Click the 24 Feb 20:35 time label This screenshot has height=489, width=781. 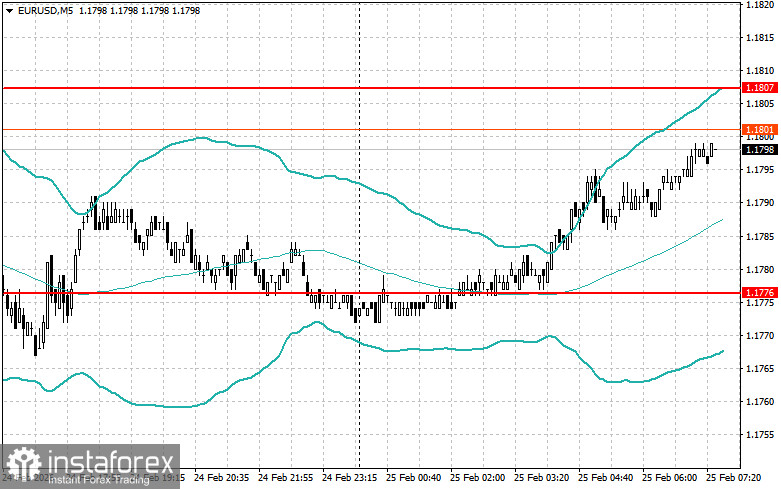coord(221,478)
